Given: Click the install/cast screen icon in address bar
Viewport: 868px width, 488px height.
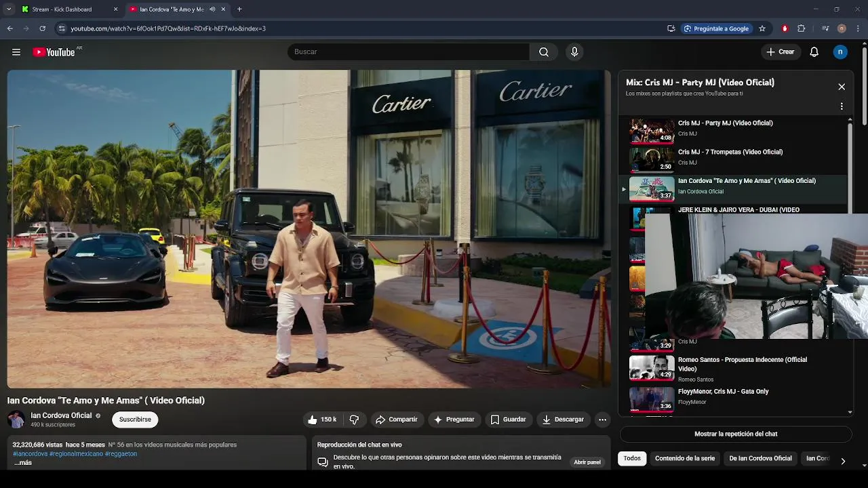Looking at the screenshot, I should point(671,28).
